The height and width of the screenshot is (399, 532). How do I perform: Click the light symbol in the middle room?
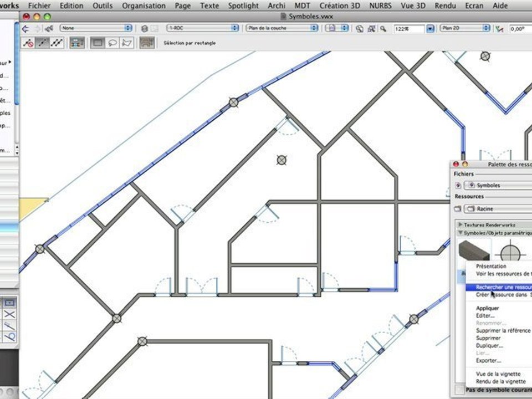point(282,160)
